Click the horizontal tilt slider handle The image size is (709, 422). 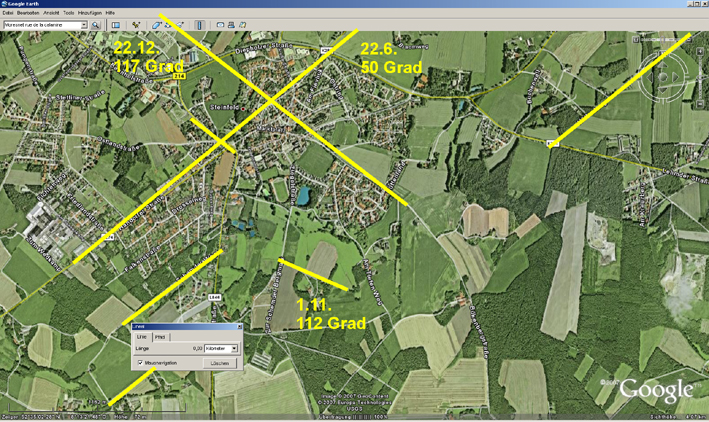pyautogui.click(x=662, y=40)
